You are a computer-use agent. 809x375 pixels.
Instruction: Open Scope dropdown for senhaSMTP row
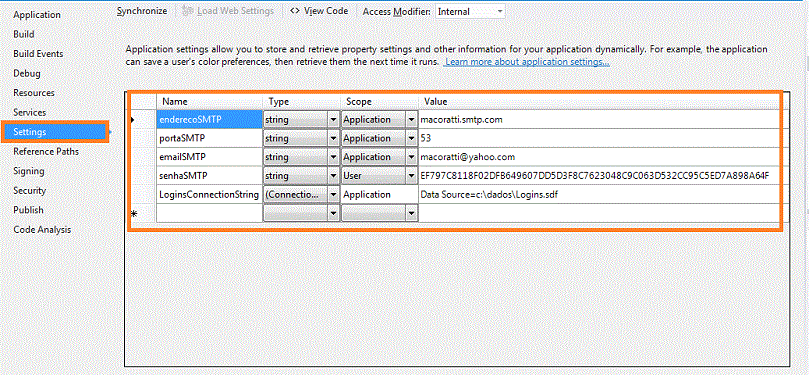point(411,176)
